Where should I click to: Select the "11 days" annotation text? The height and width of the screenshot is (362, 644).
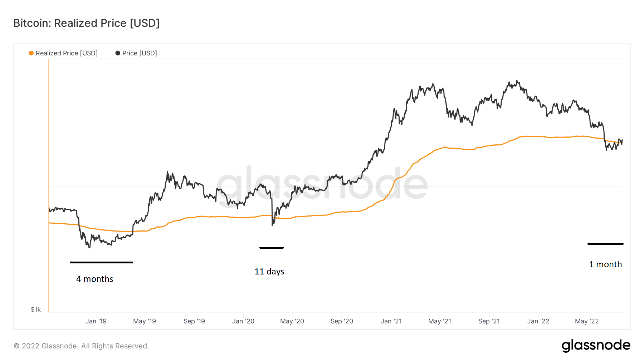[x=269, y=272]
